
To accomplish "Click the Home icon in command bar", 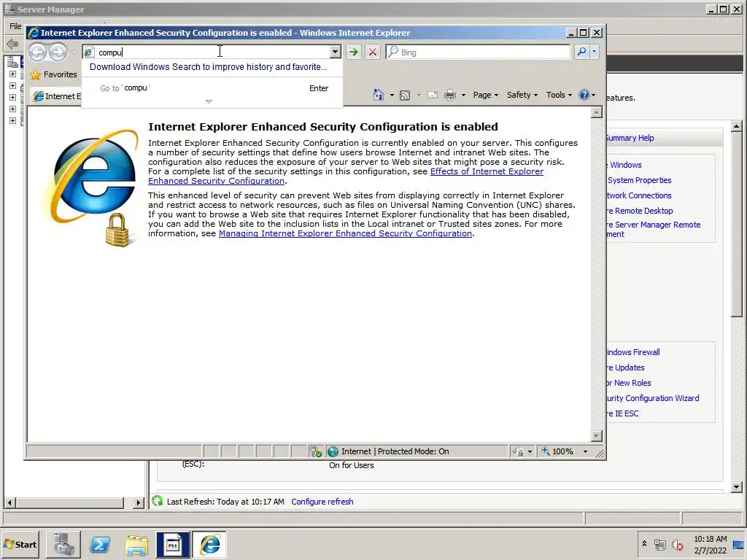I will click(x=379, y=95).
